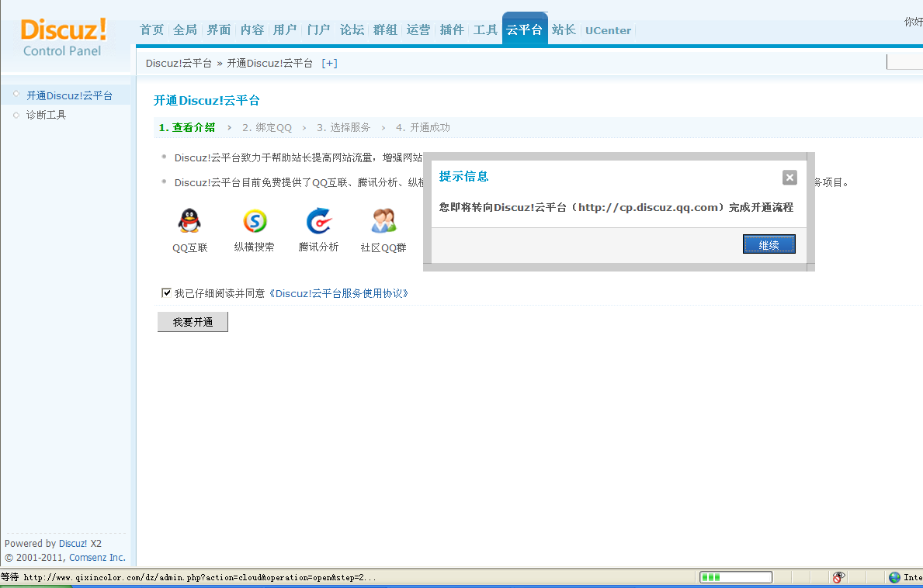Open the 全局 menu tab
Viewport: 923px width, 588px height.
pos(186,30)
